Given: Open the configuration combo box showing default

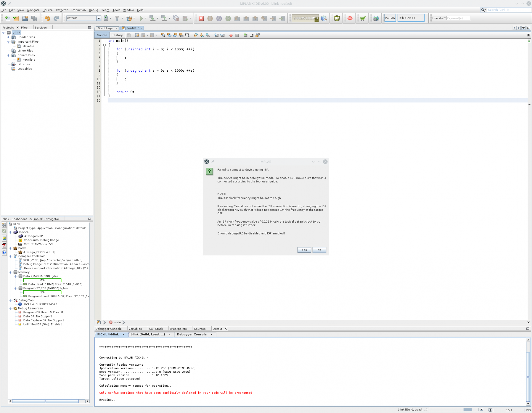Looking at the screenshot, I should pos(84,18).
